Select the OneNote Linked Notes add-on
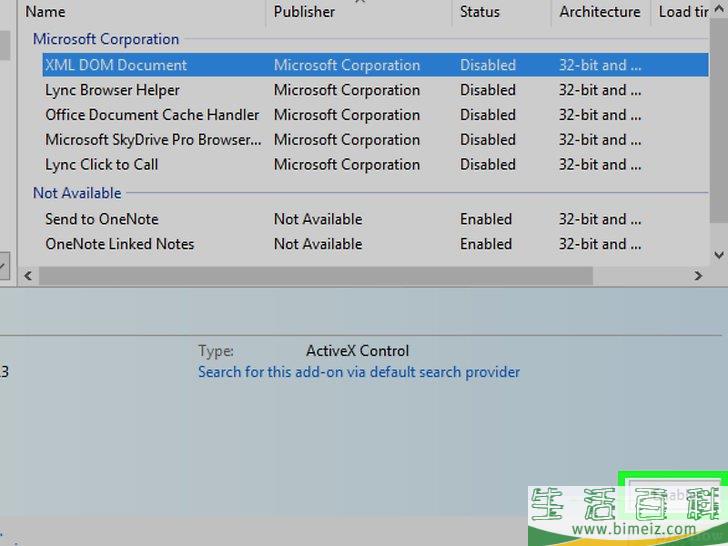This screenshot has height=546, width=728. coord(375,244)
